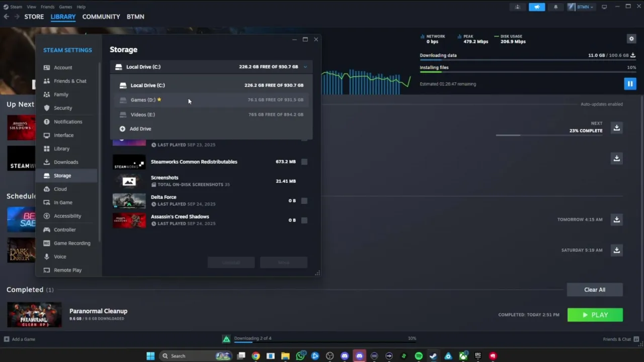The width and height of the screenshot is (644, 362).
Task: Click Paranormal Cleanup thumbnail
Action: 34,315
